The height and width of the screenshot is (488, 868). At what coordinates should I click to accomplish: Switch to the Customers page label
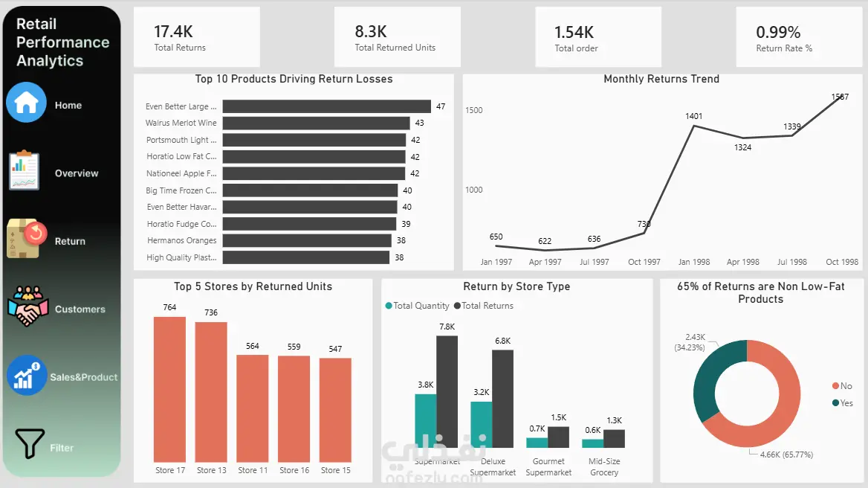click(80, 309)
